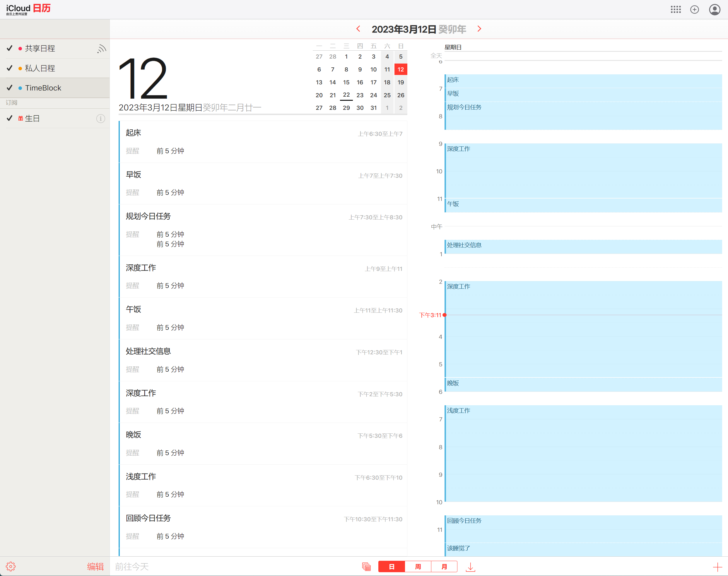The image size is (728, 576).
Task: Open the account profile icon
Action: 715,9
